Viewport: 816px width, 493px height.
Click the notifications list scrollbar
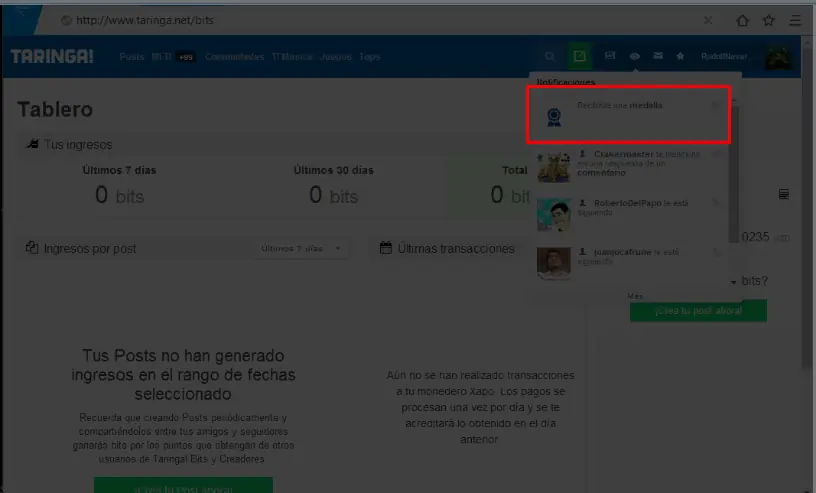[x=734, y=172]
